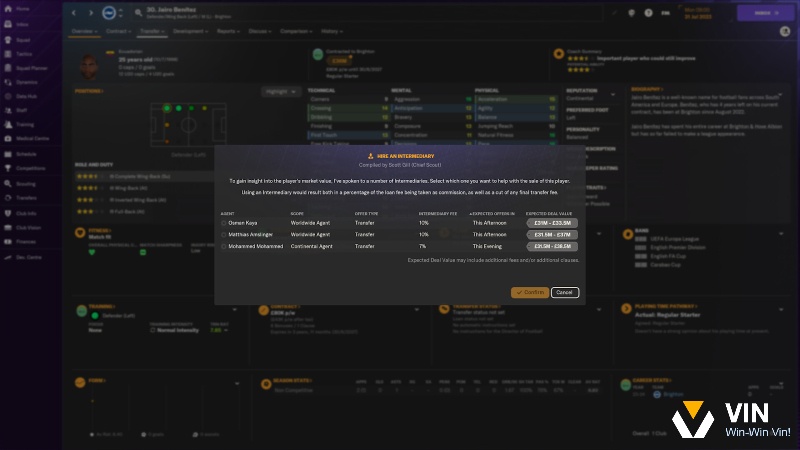
Task: Expand the Playing Time Pathway chevron
Action: tap(781, 309)
